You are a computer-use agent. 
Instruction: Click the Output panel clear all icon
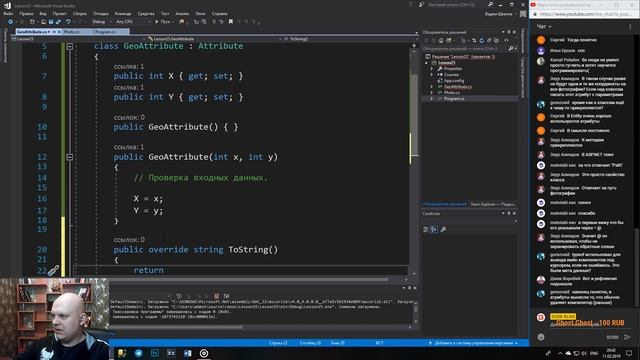217,296
